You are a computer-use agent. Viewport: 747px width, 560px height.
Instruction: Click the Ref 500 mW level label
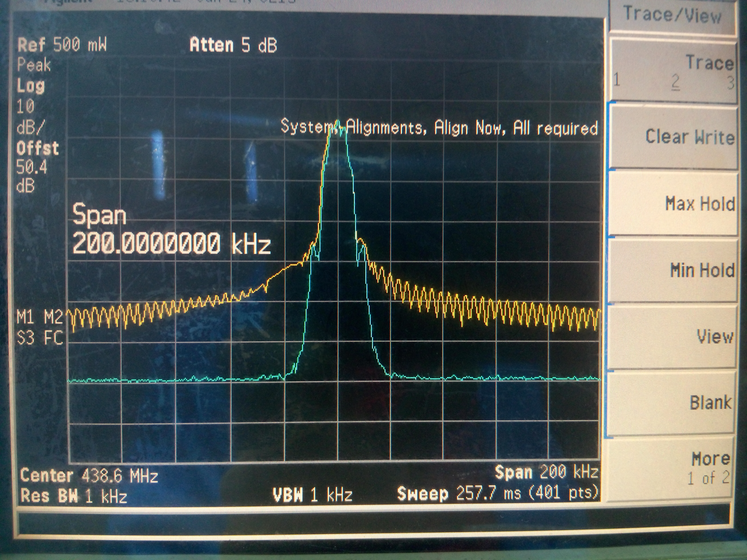[x=62, y=45]
